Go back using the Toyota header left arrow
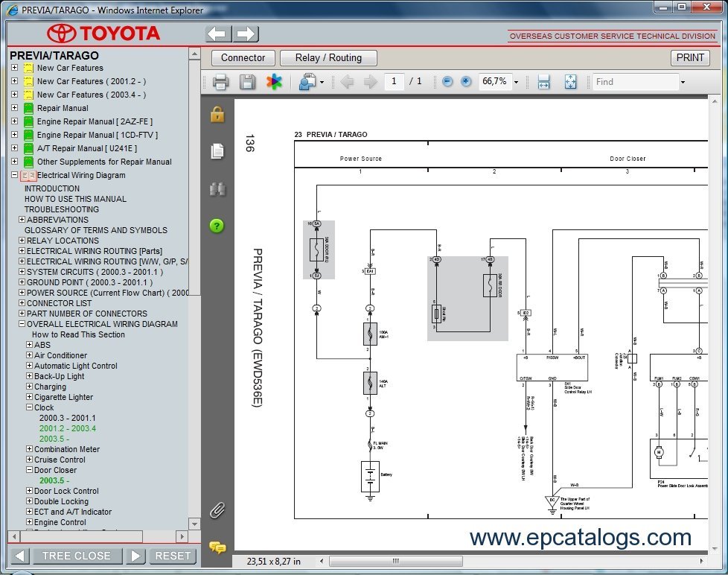Image resolution: width=728 pixels, height=575 pixels. tap(217, 34)
